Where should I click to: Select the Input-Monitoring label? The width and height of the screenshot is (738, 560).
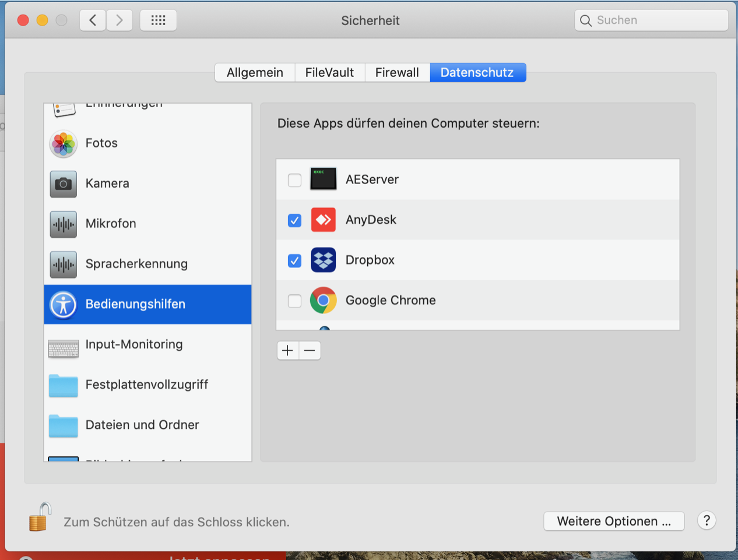pos(134,344)
